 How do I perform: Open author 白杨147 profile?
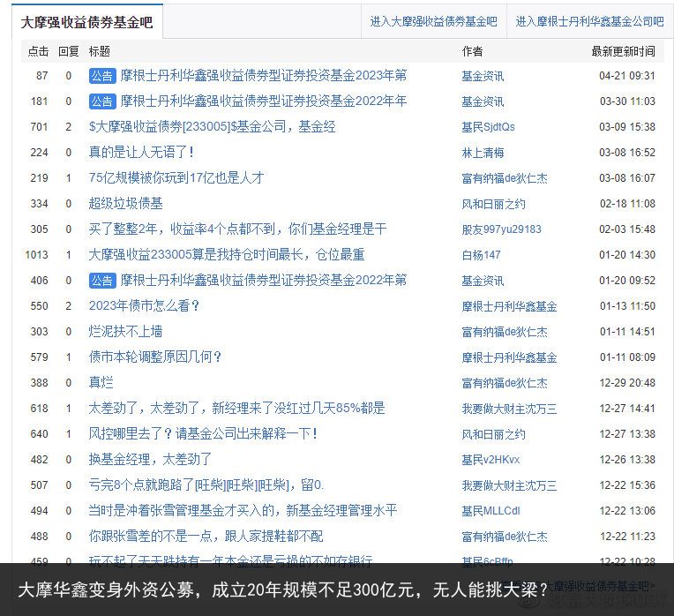click(482, 255)
